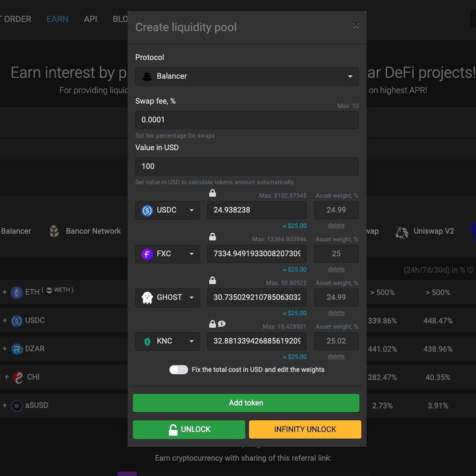Click the DZAR token icon
The height and width of the screenshot is (476, 476).
tap(17, 349)
